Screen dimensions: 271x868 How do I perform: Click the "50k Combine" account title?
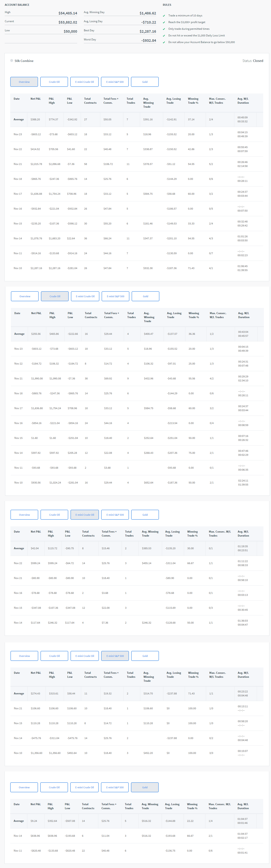pyautogui.click(x=24, y=61)
